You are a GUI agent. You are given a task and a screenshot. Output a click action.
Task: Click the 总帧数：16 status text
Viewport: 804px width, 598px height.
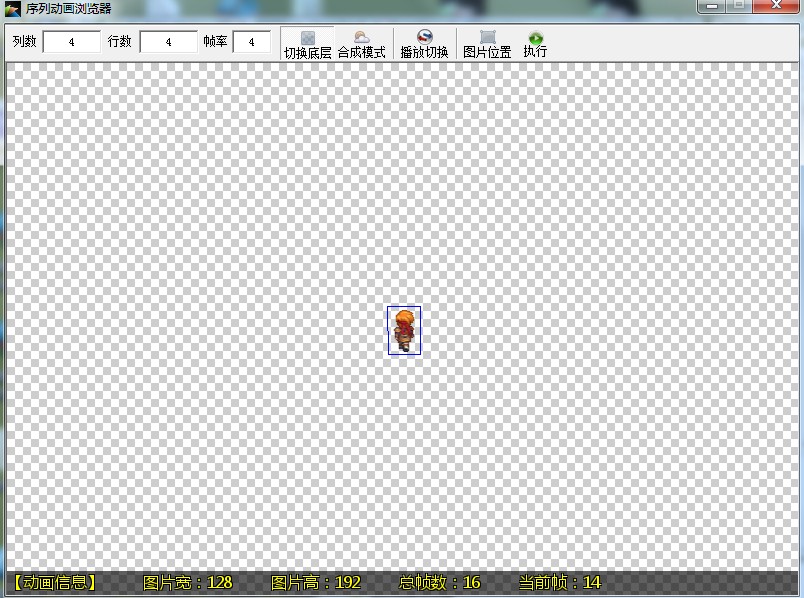[x=439, y=583]
